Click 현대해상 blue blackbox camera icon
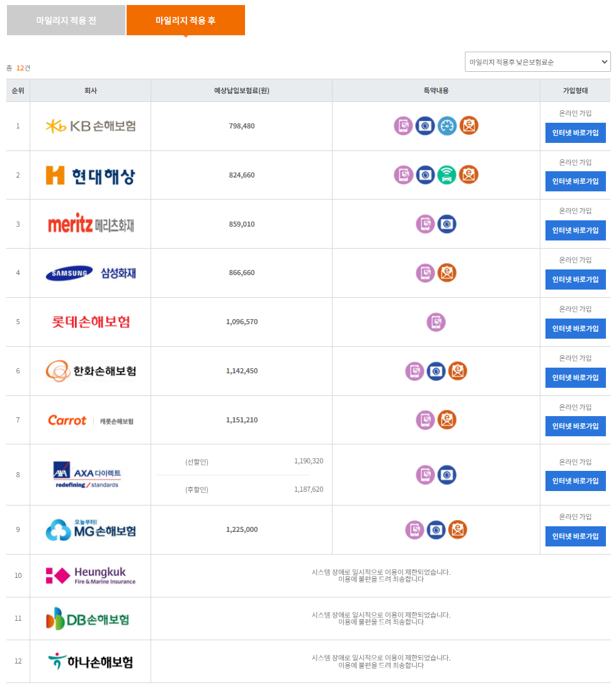 point(425,175)
